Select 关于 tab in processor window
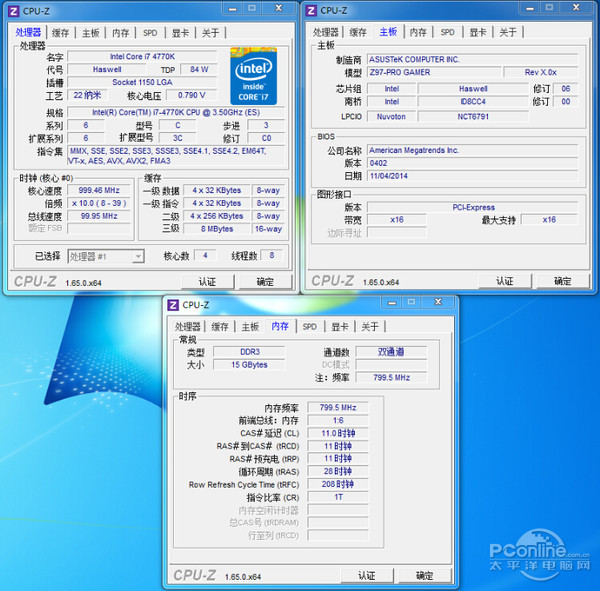The image size is (600, 591). click(210, 33)
